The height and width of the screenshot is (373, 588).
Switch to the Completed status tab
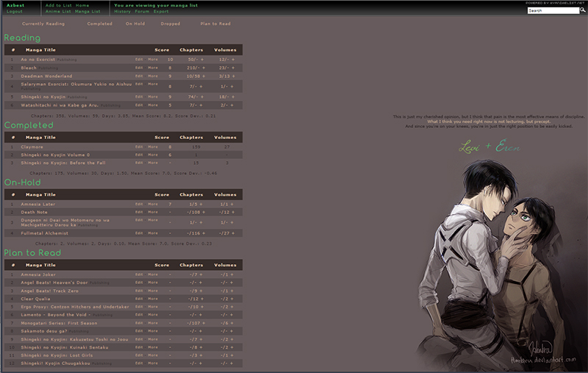tap(99, 24)
